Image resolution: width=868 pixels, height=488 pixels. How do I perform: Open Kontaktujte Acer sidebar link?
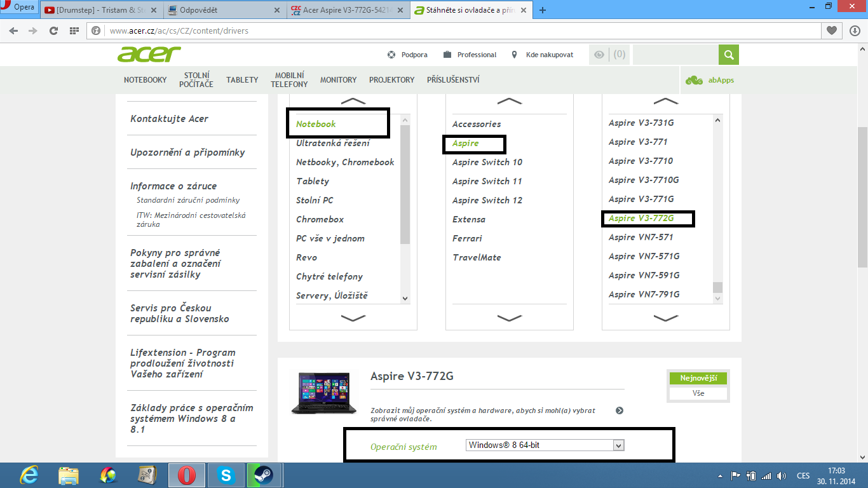point(169,119)
